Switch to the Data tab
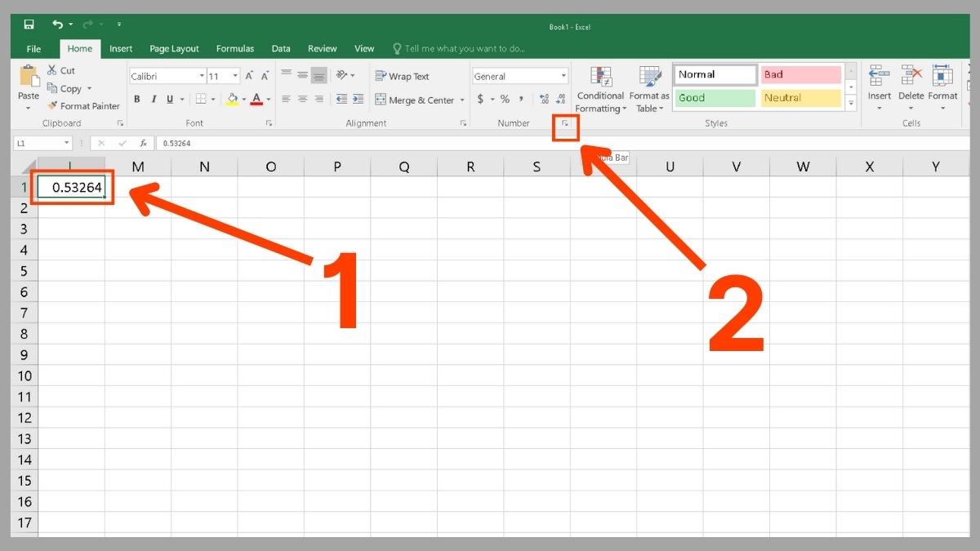This screenshot has width=980, height=551. [x=281, y=49]
